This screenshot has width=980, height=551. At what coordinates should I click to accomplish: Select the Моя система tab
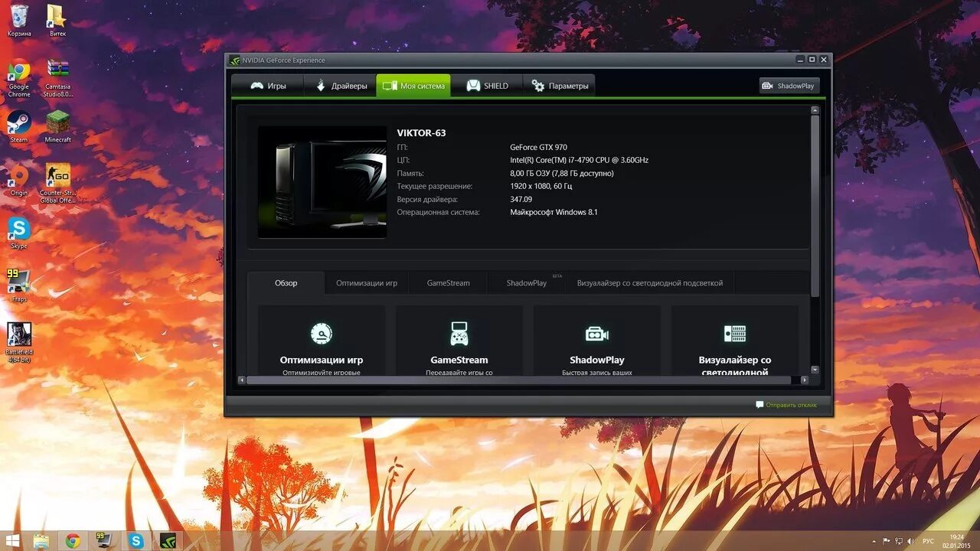[x=413, y=86]
